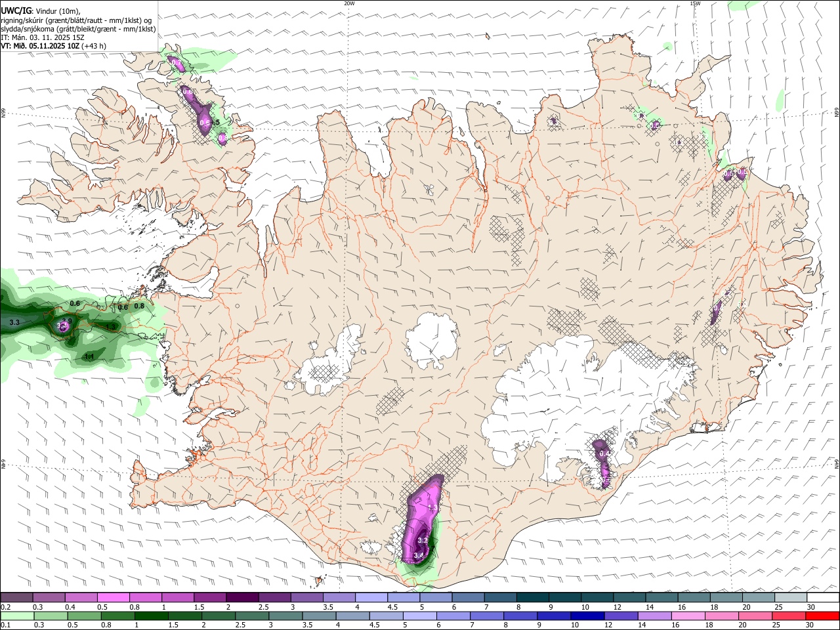The image size is (840, 630).
Task: Click the '15W' longitude label
Action: (695, 3)
